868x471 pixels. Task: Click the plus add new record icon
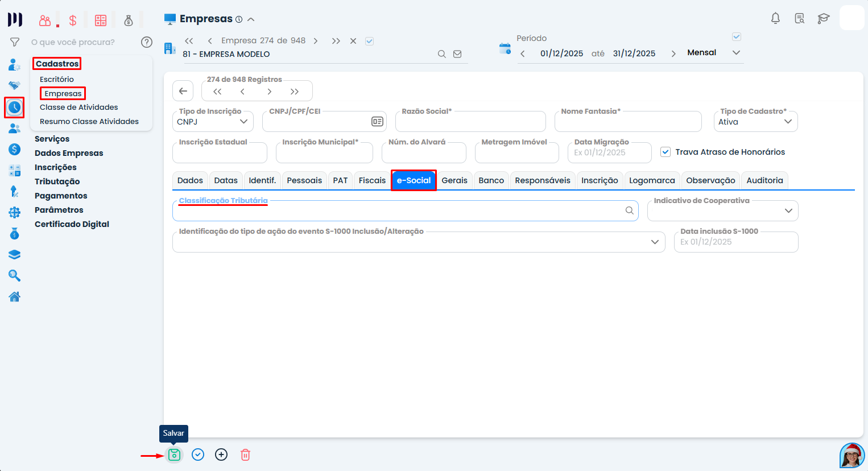(x=221, y=455)
